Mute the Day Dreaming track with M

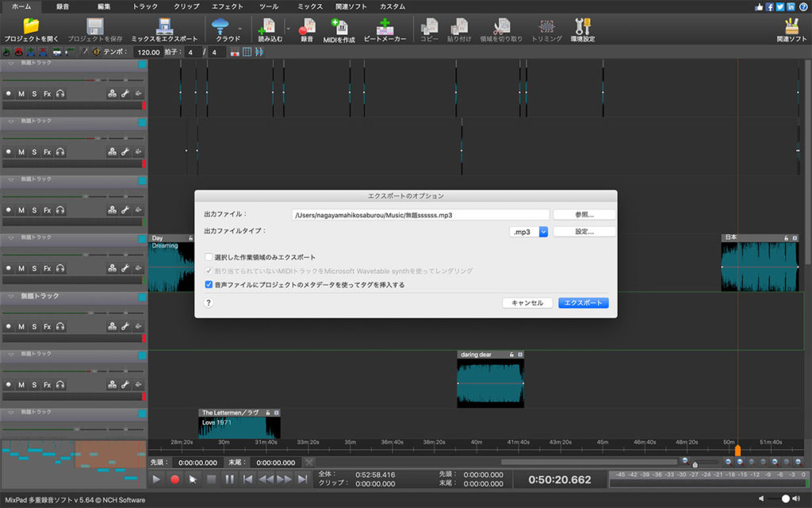[21, 268]
